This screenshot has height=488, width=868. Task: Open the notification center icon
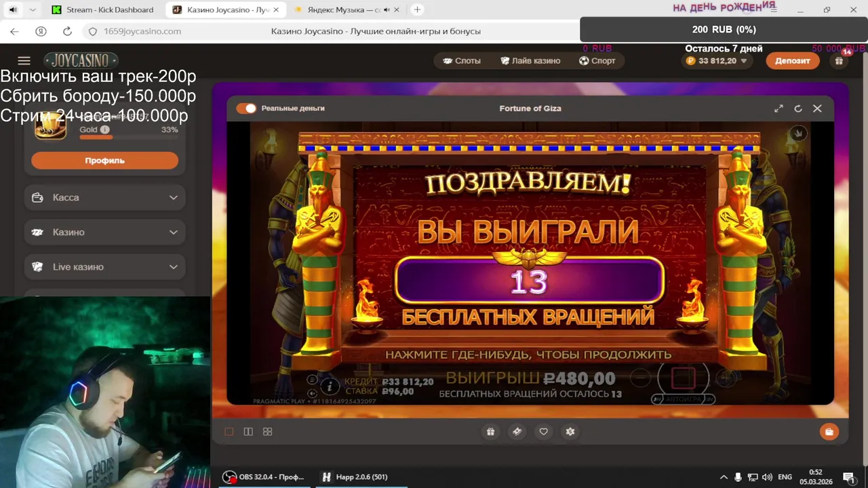point(848,477)
